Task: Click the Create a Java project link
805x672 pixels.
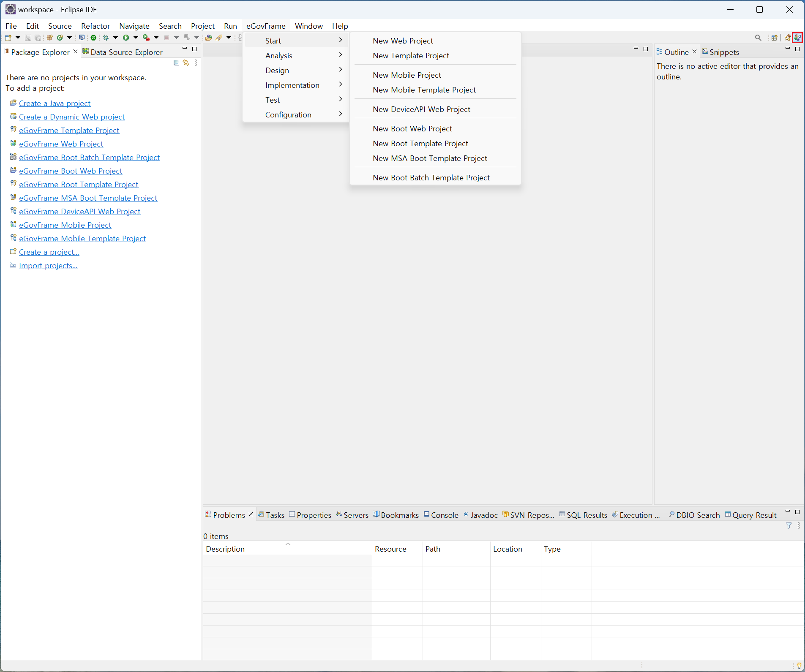Action: 55,103
